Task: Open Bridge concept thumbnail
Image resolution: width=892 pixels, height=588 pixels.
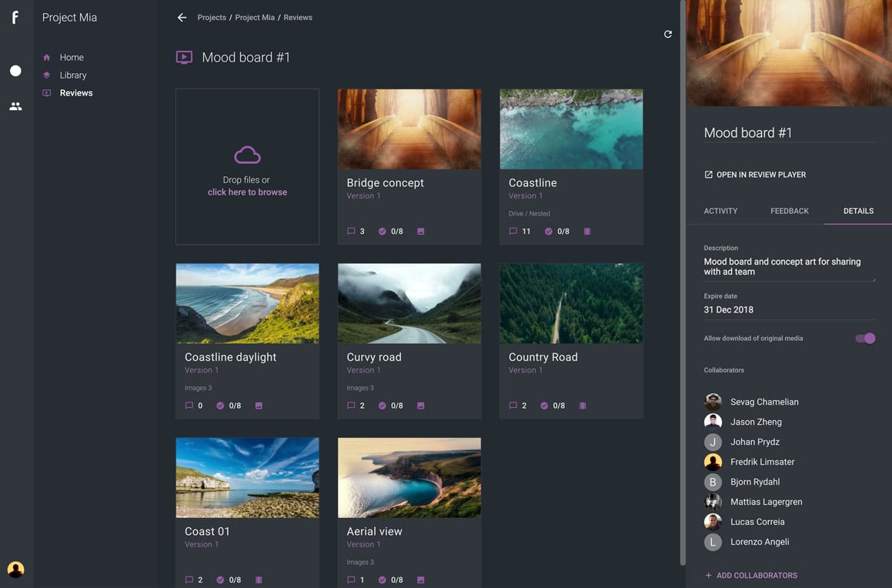Action: pos(409,129)
